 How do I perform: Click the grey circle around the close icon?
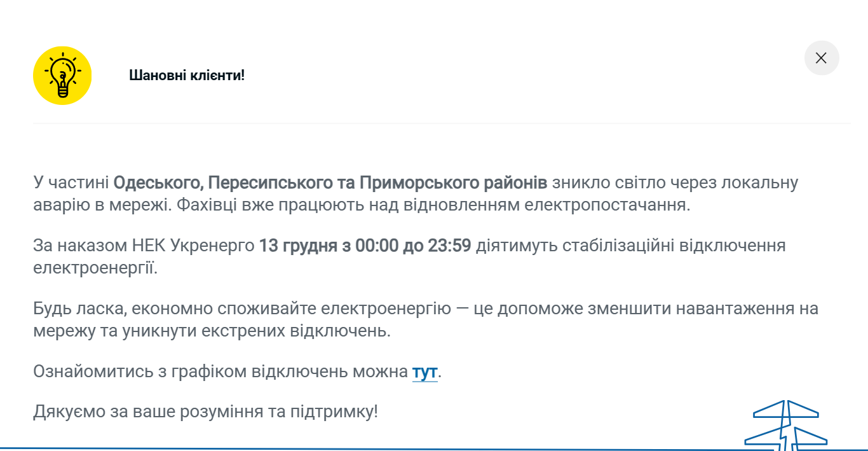(x=822, y=58)
